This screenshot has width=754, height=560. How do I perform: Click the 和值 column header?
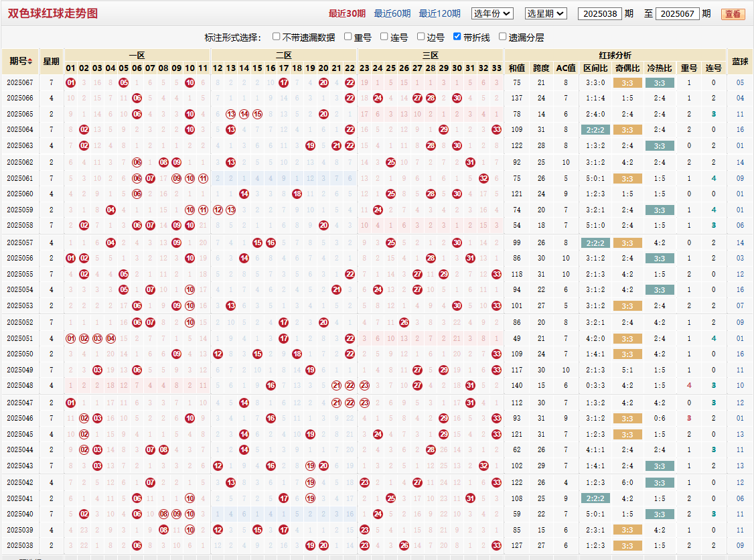pyautogui.click(x=517, y=68)
